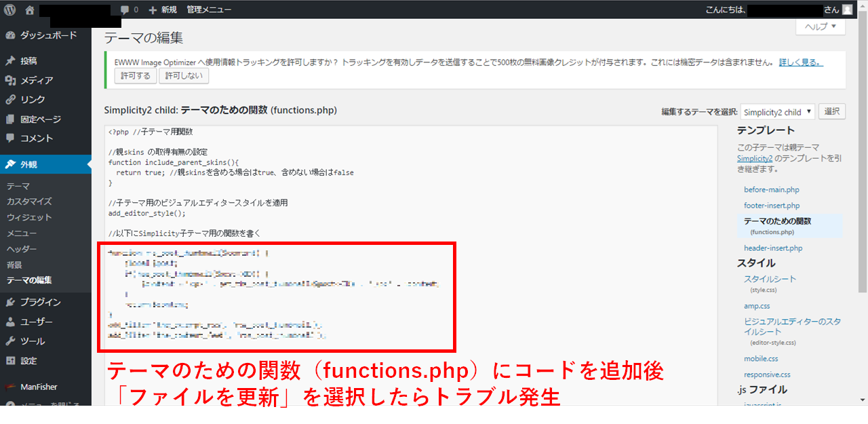
Task: Click the 設定 settings icon
Action: [10, 361]
